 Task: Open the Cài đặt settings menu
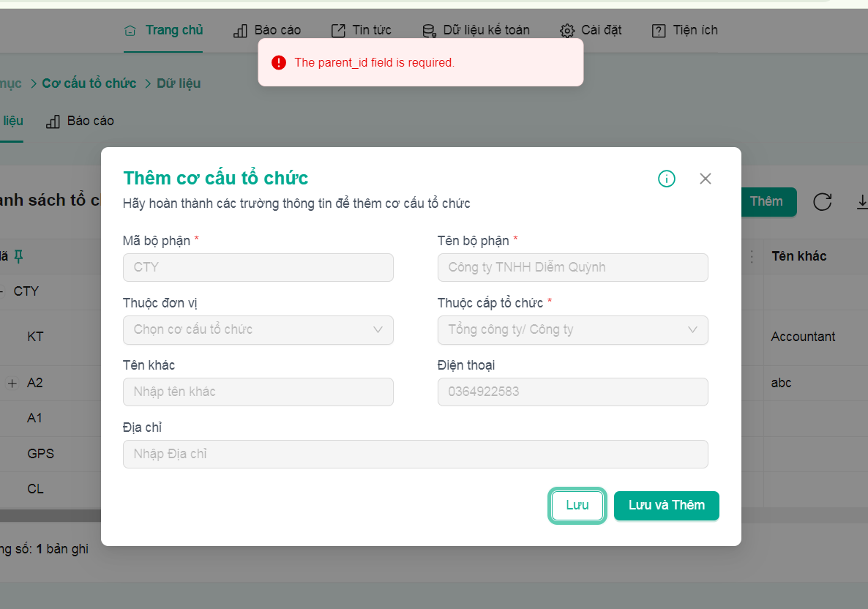click(591, 30)
